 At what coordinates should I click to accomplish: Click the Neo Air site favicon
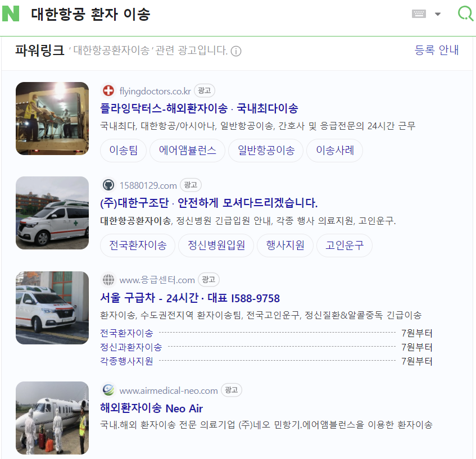pyautogui.click(x=108, y=390)
